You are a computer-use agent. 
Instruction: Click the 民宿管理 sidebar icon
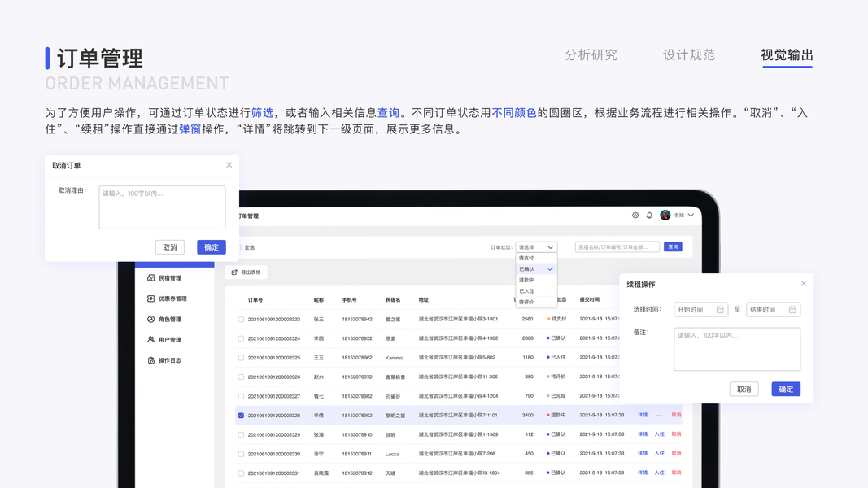click(150, 277)
